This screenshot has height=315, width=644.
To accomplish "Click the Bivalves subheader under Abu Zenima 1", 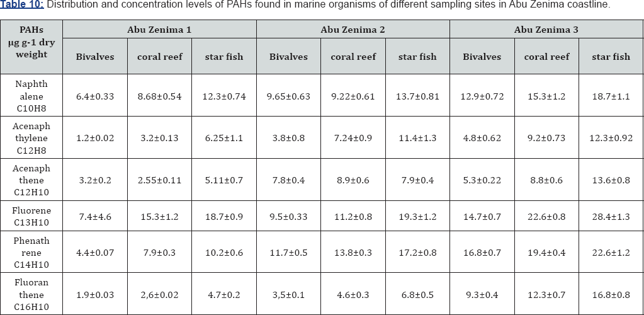I will (95, 57).
